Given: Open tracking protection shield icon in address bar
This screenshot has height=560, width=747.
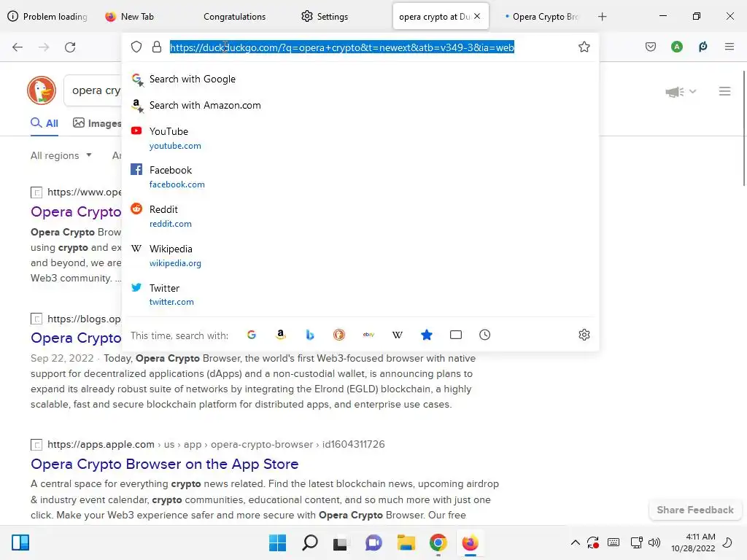Looking at the screenshot, I should pos(136,47).
